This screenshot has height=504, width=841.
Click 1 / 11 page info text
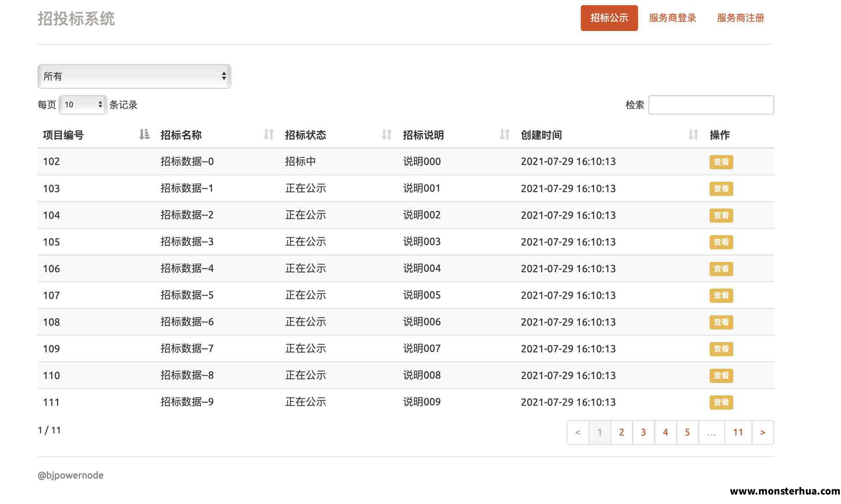click(x=50, y=430)
